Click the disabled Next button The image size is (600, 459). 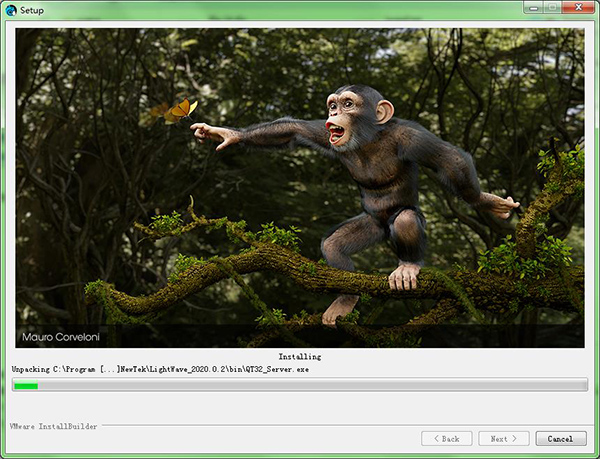(504, 439)
